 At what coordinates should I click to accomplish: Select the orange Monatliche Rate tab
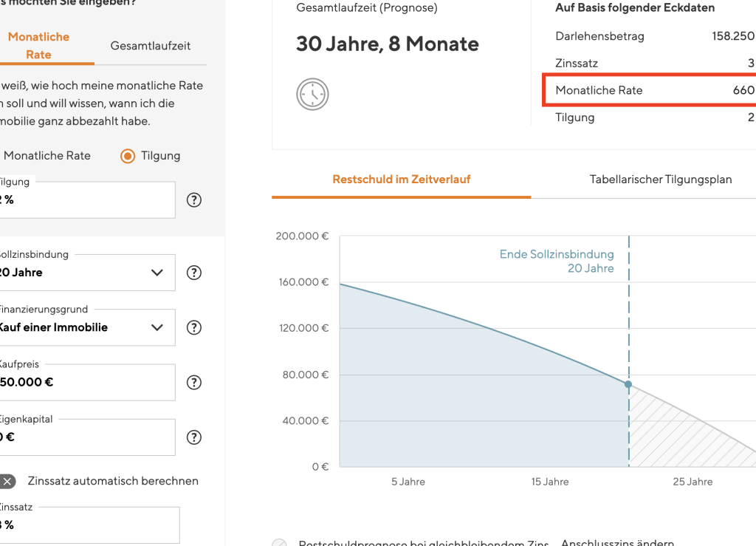click(x=39, y=46)
